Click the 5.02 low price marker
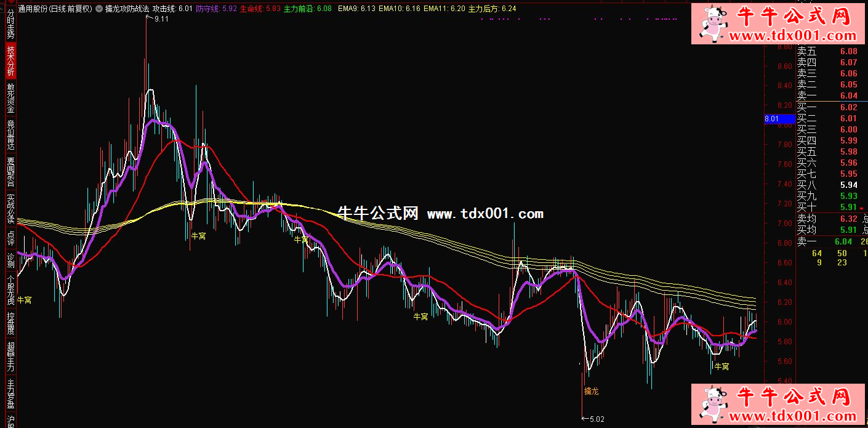 (597, 419)
